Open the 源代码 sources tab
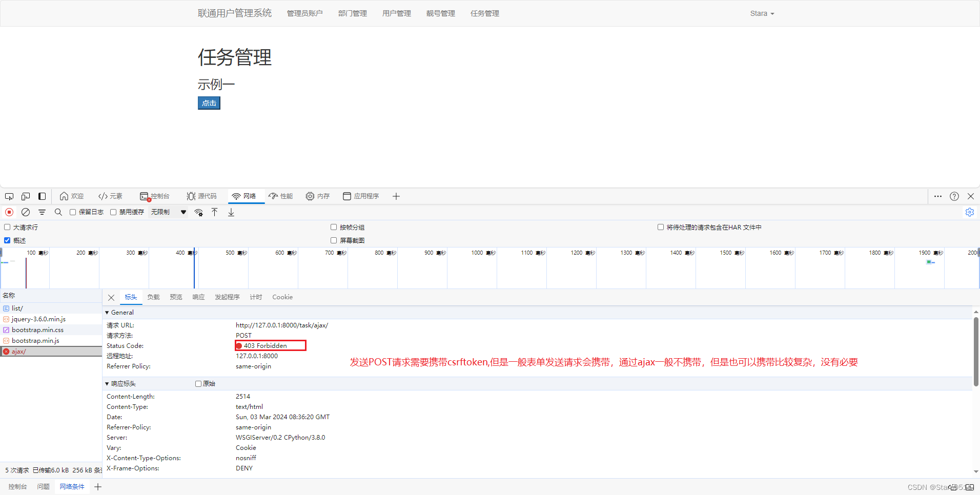The image size is (980, 495). tap(202, 196)
